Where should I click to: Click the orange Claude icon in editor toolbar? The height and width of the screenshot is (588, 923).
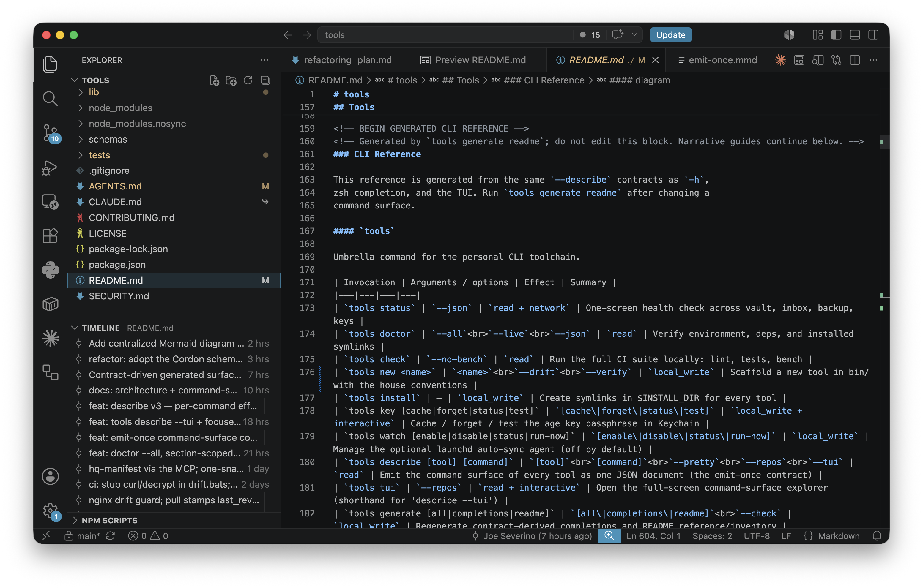(x=780, y=60)
